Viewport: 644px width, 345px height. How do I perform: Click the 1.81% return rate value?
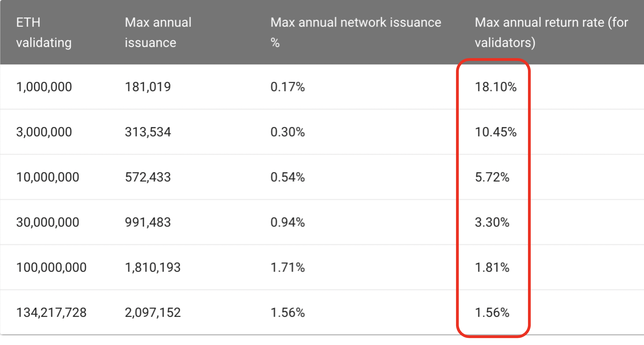coord(492,268)
